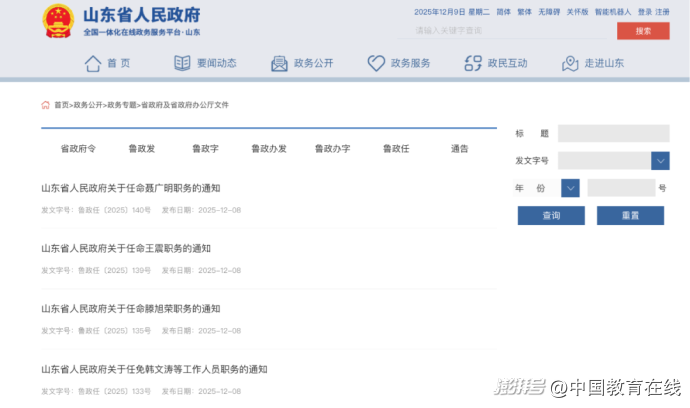Click the breadcrumb home icon
Screen dimensions: 690x408
pyautogui.click(x=46, y=105)
